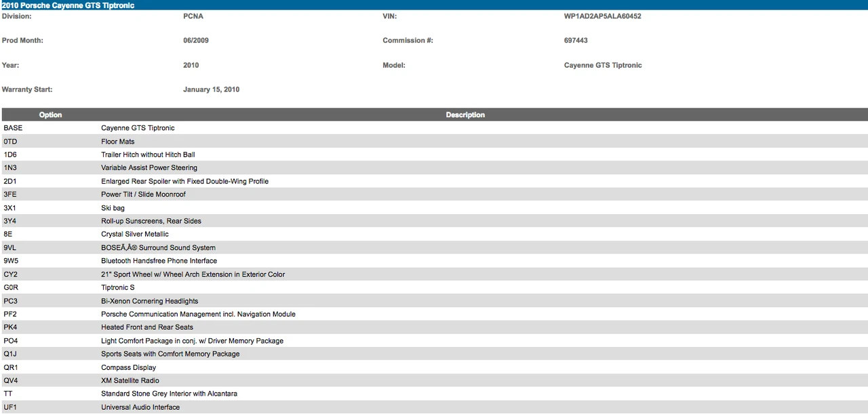Click option code PK4
This screenshot has height=414, width=868.
(11, 327)
